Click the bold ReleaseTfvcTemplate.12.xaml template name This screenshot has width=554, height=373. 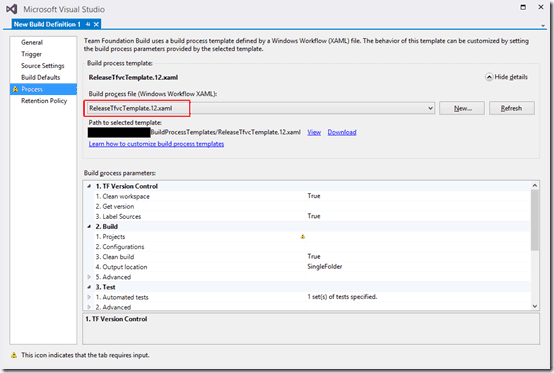pos(133,77)
